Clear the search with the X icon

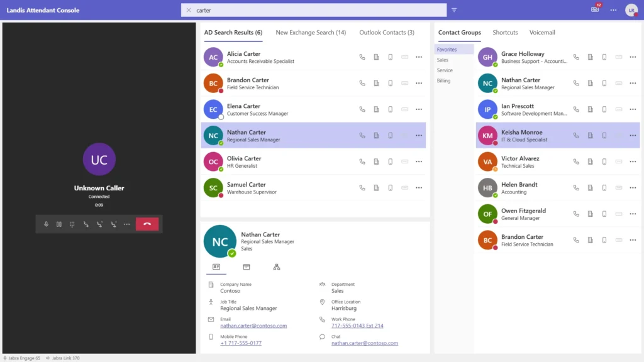pyautogui.click(x=189, y=10)
